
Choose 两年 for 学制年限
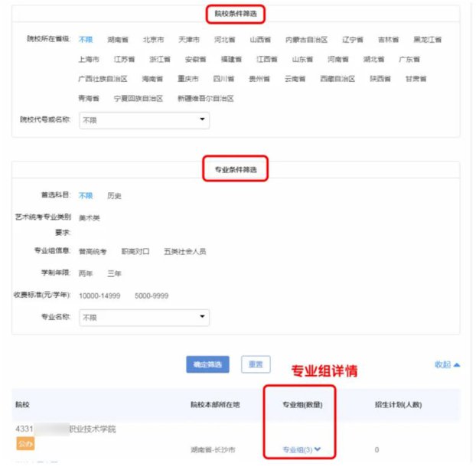tap(86, 273)
